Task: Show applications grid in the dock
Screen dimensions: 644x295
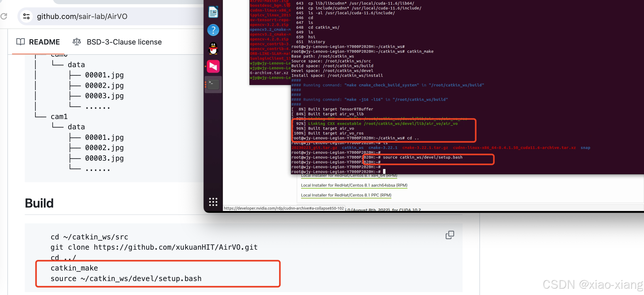Action: point(213,202)
